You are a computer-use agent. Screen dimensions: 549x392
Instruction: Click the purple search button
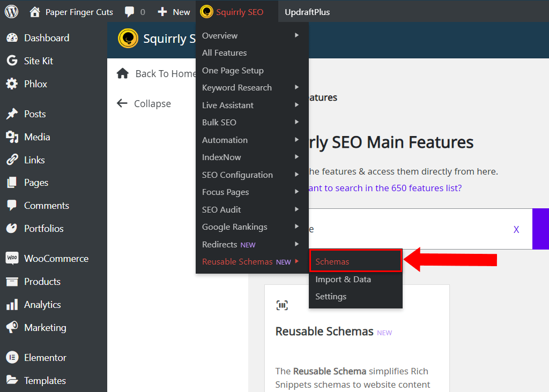pyautogui.click(x=540, y=229)
